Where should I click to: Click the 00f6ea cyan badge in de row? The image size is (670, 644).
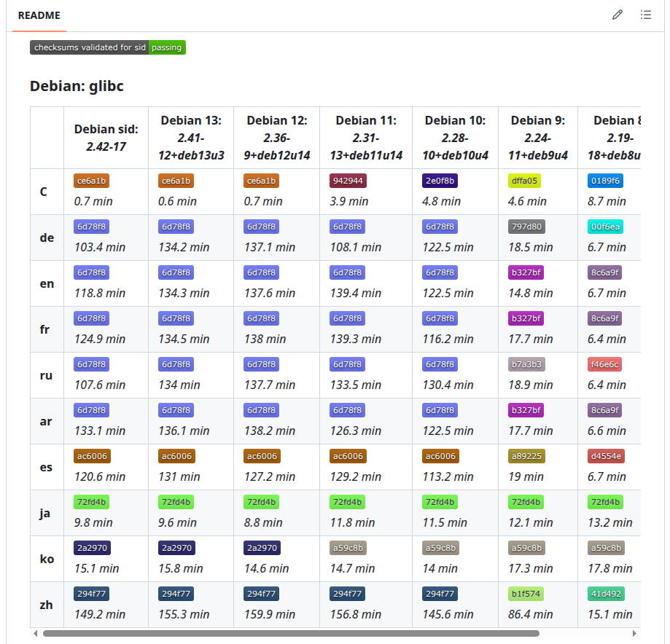click(605, 227)
